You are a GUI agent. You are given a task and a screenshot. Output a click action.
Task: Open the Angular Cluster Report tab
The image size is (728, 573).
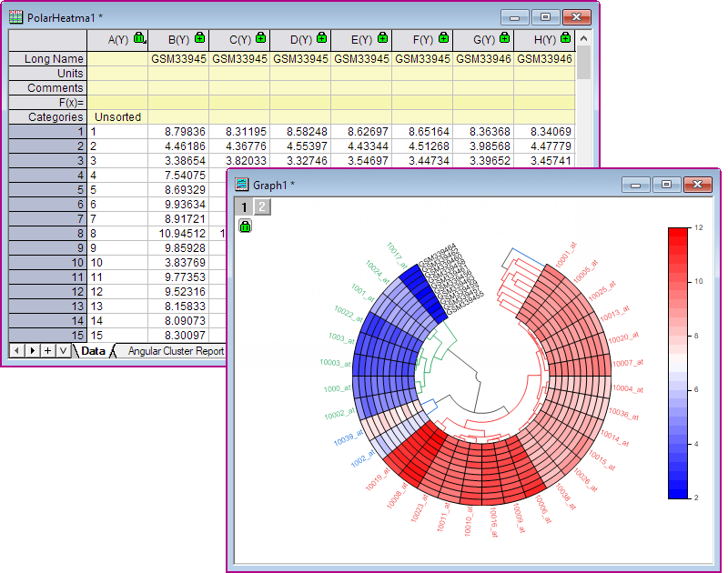tap(175, 350)
